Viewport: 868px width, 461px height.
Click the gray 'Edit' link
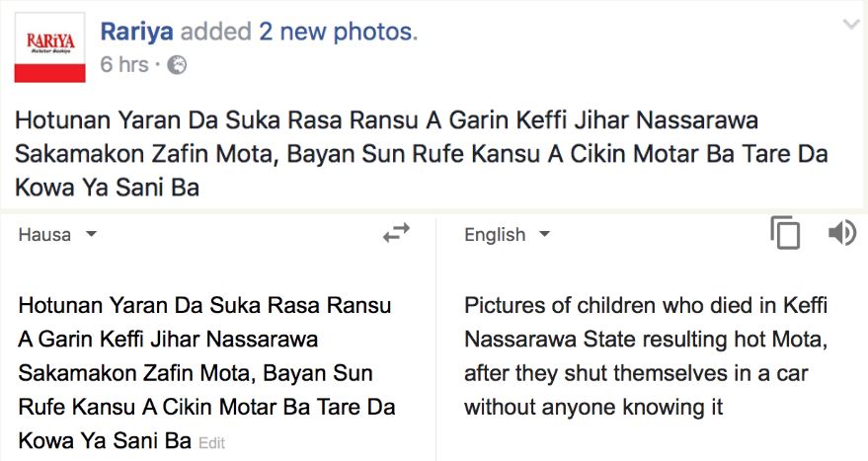coord(211,443)
